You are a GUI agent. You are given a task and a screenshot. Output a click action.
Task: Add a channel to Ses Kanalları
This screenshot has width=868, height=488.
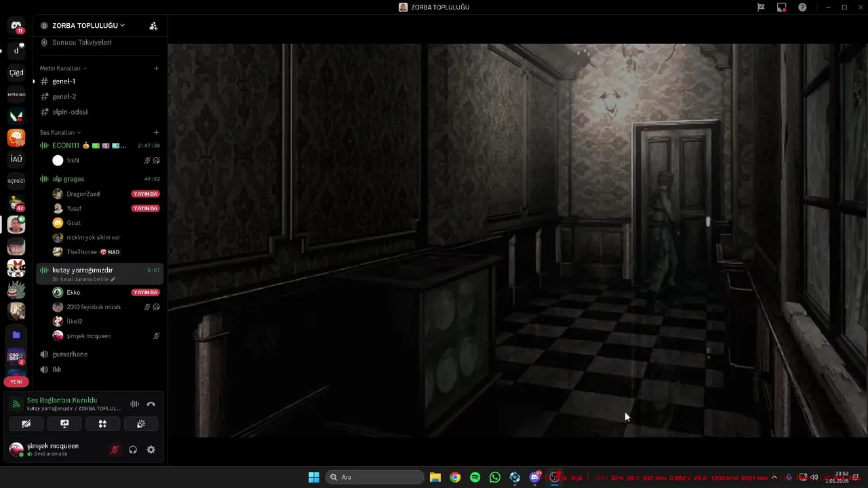point(156,133)
